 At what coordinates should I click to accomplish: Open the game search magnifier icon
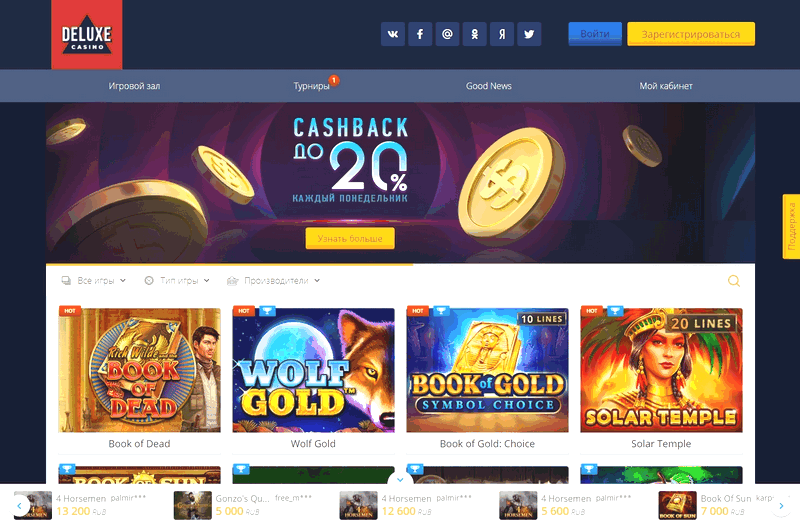734,281
